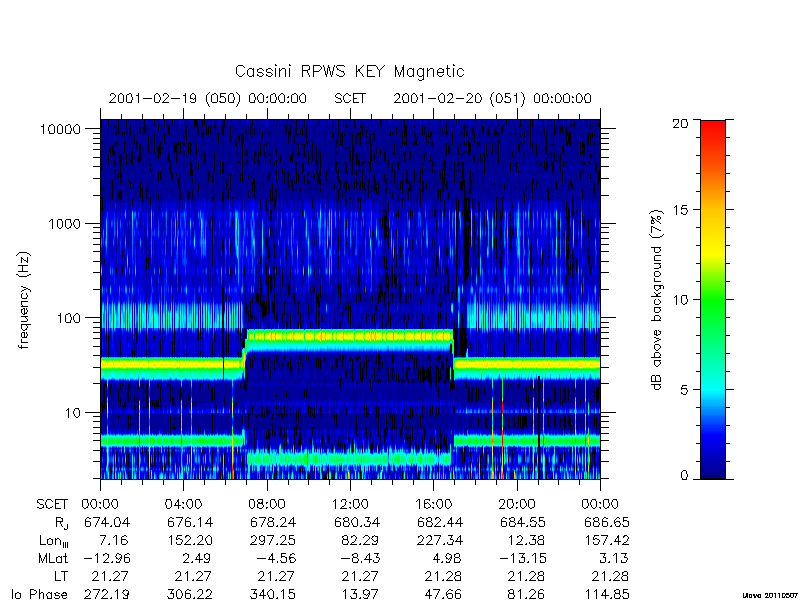This screenshot has width=800, height=600.
Task: Select the RJ value 682.44
Action: tap(440, 522)
